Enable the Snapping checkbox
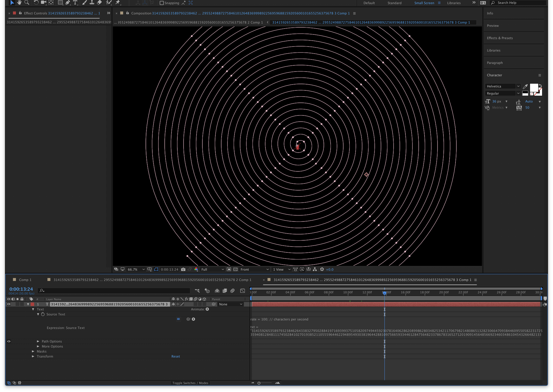 click(162, 3)
